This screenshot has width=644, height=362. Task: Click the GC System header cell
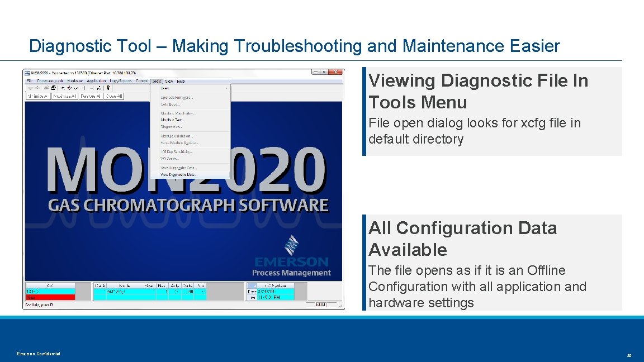(x=276, y=285)
